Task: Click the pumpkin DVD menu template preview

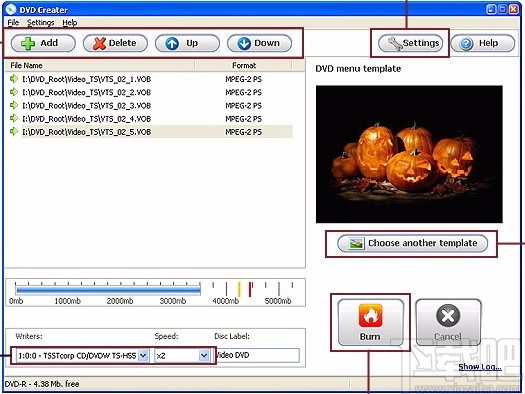Action: tap(409, 154)
